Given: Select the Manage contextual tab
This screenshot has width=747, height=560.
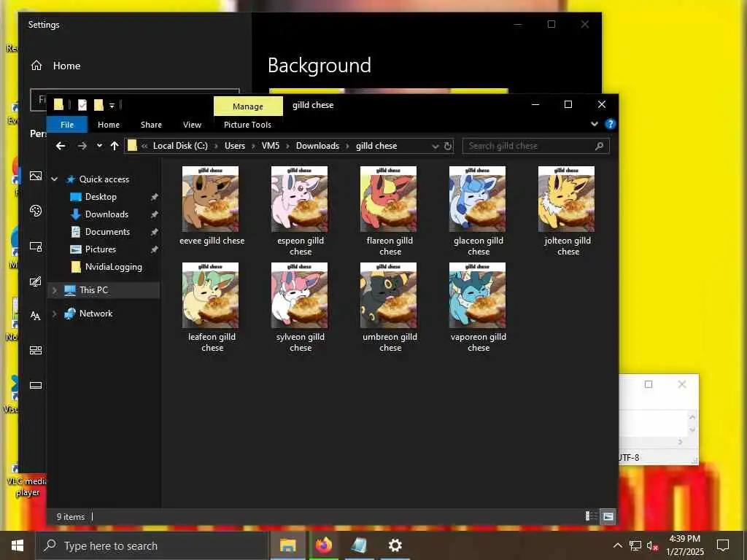Looking at the screenshot, I should pyautogui.click(x=248, y=106).
